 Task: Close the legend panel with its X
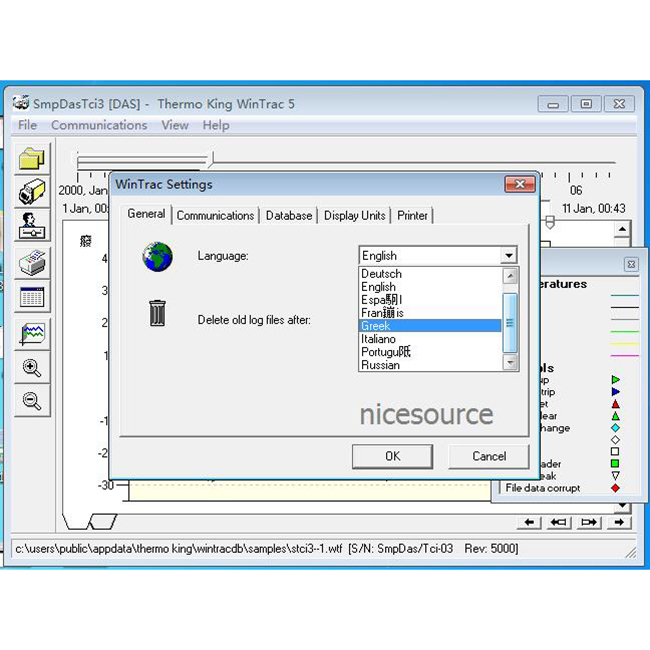click(x=631, y=264)
